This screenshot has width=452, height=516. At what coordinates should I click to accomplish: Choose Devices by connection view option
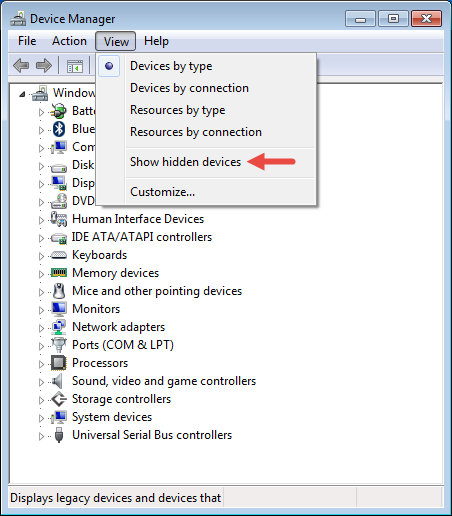(x=189, y=88)
